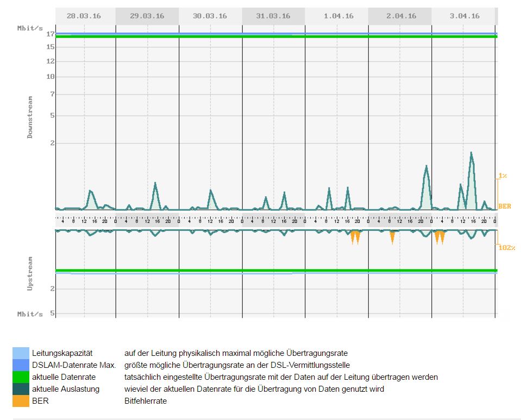This screenshot has height=420, width=521.
Task: Select the 29.03.16 date header
Action: [x=147, y=16]
